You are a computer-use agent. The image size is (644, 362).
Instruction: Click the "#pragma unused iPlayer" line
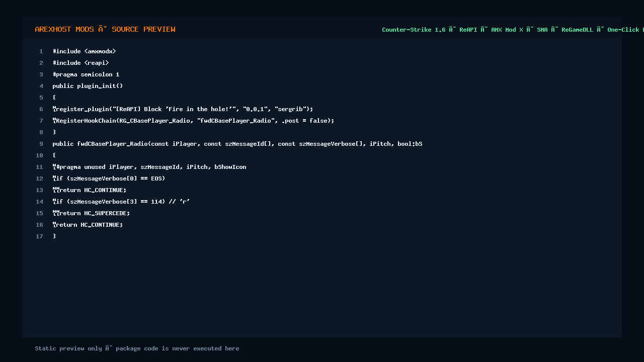(149, 167)
